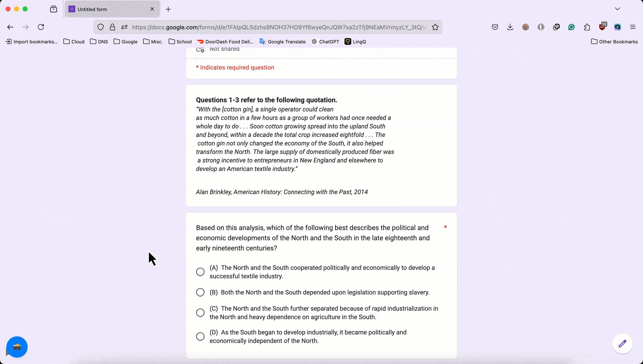
Task: Open the Firefox View icon
Action: (x=54, y=9)
